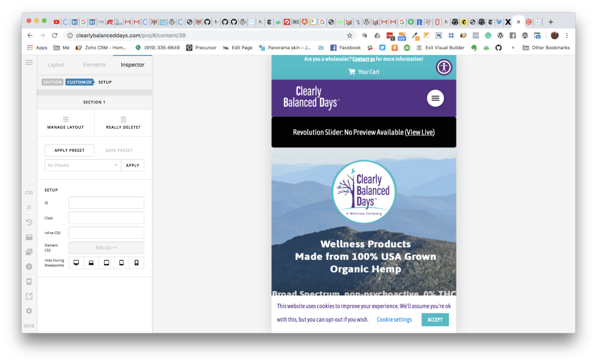The height and width of the screenshot is (364, 597).
Task: Click the settings gear in builder sidebar
Action: 29,311
